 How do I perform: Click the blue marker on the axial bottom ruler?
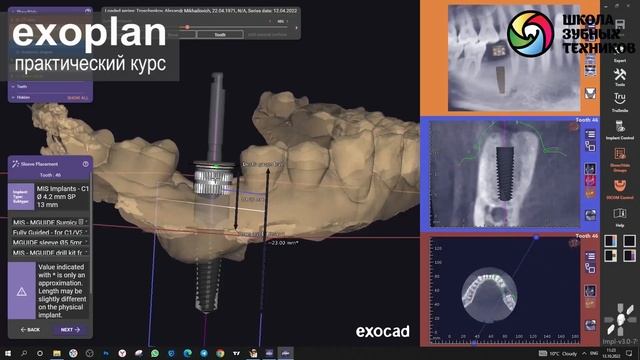click(x=473, y=343)
